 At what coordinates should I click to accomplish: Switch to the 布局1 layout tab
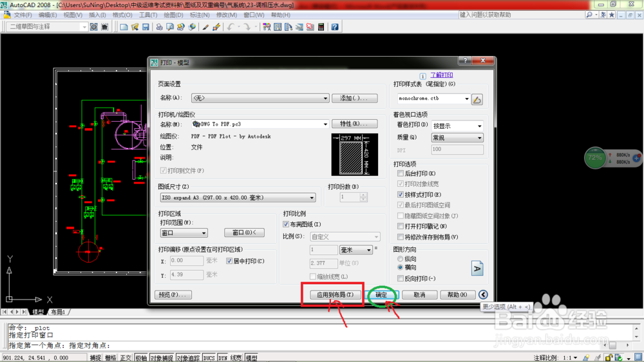[x=59, y=312]
